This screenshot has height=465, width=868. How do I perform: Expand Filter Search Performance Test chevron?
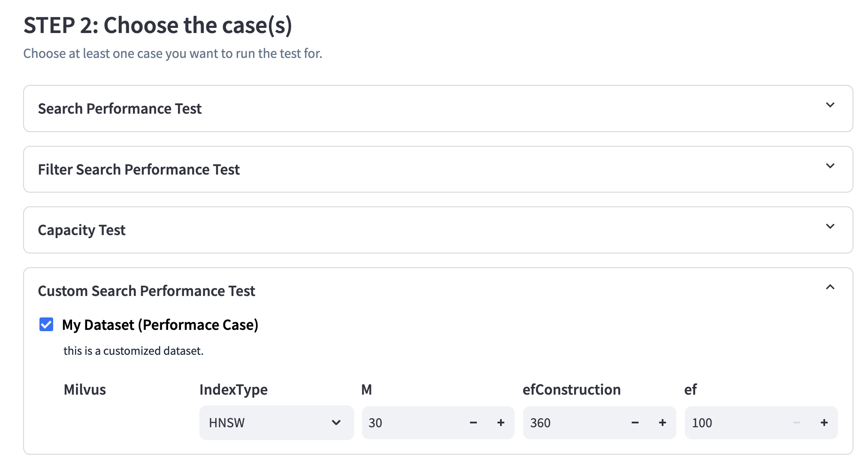(x=830, y=166)
